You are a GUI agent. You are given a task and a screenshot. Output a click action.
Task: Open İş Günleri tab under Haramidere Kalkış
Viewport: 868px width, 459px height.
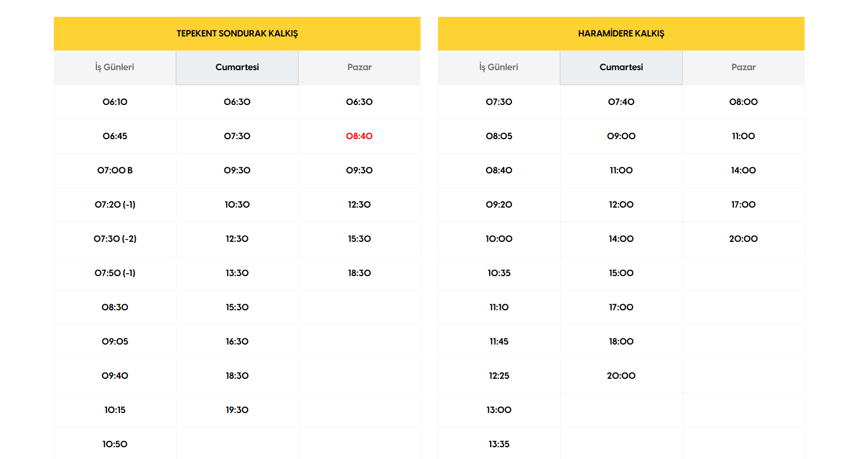(498, 67)
